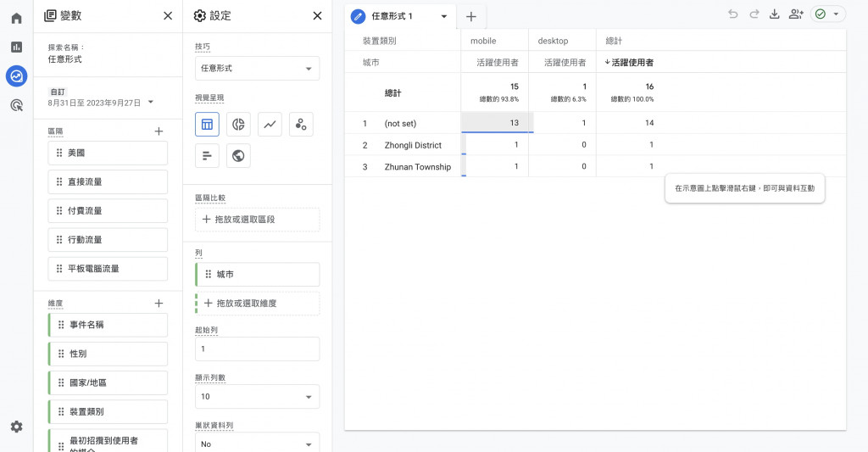Click 裝置類別 table header label

[379, 41]
